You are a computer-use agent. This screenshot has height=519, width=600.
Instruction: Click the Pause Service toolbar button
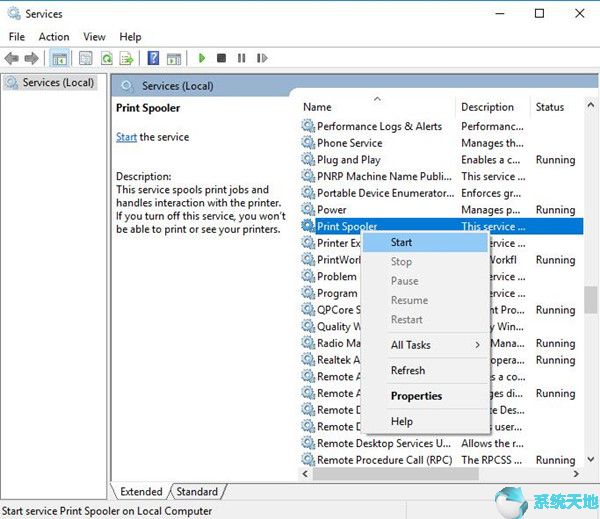point(241,58)
